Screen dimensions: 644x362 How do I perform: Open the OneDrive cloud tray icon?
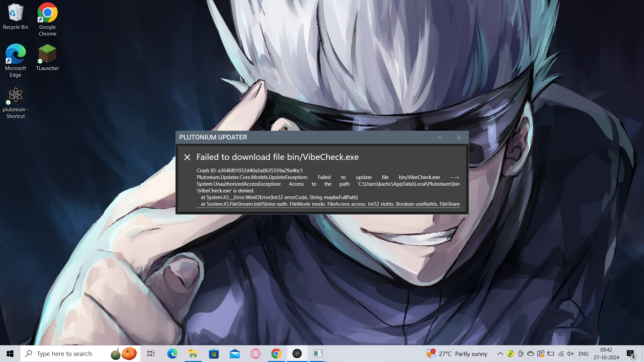(531, 354)
